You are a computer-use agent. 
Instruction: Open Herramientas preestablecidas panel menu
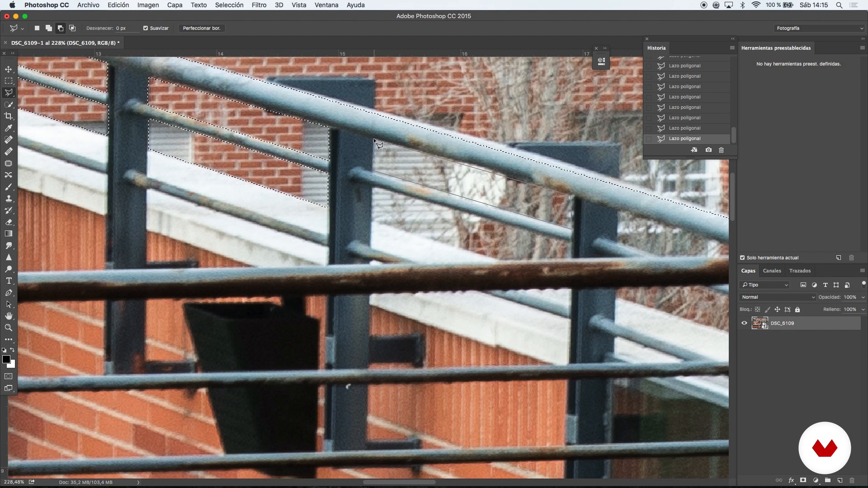click(x=862, y=48)
